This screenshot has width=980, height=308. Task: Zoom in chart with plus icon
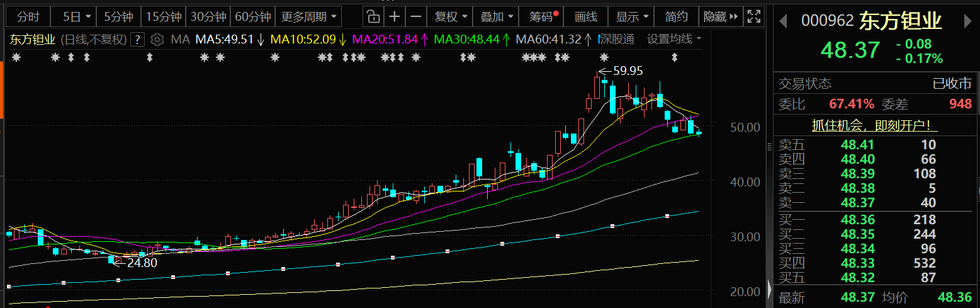point(395,16)
